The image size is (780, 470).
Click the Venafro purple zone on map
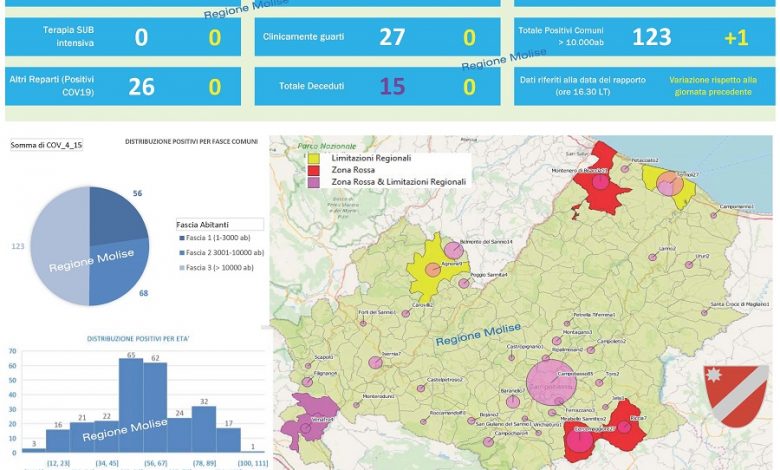coord(308,420)
